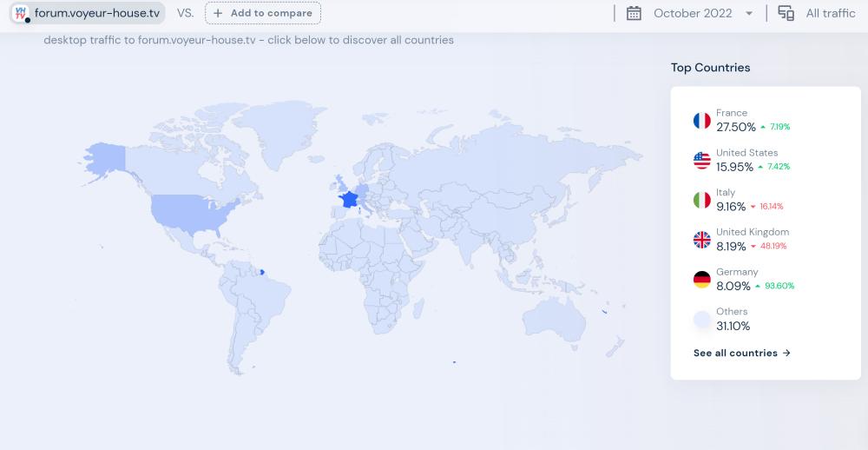Click the calendar icon beside October 2022
This screenshot has height=450, width=868.
click(x=634, y=13)
